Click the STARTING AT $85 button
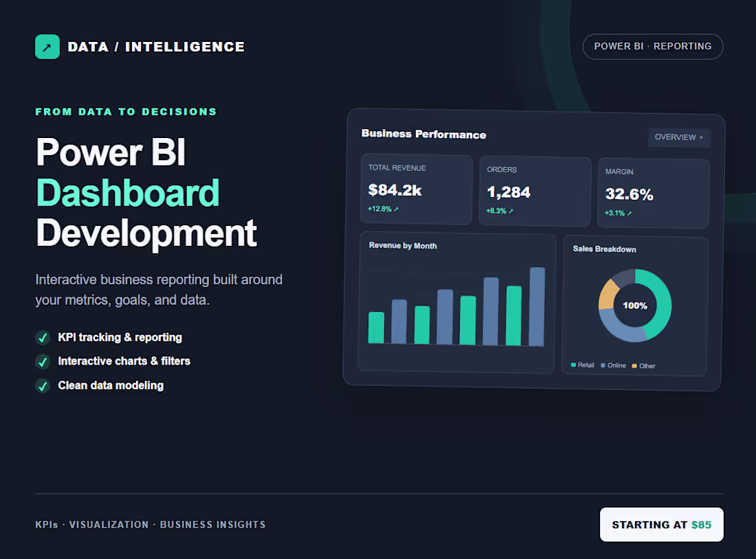 [661, 524]
